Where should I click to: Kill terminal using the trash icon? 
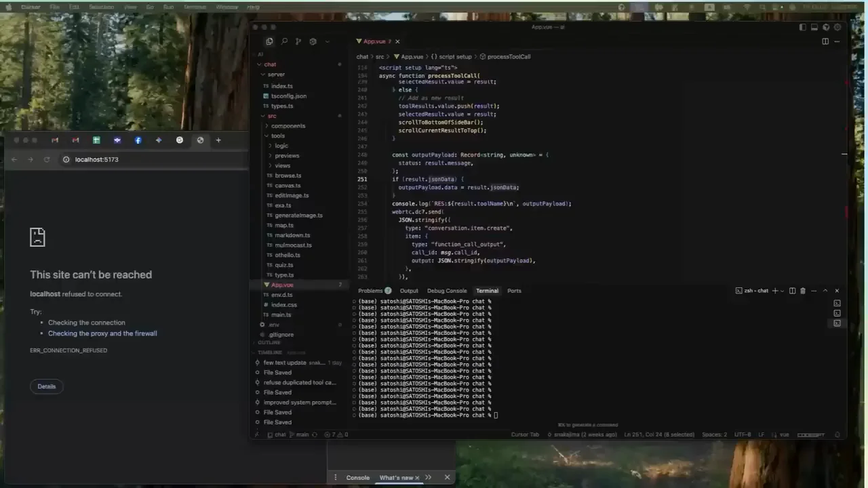point(803,291)
